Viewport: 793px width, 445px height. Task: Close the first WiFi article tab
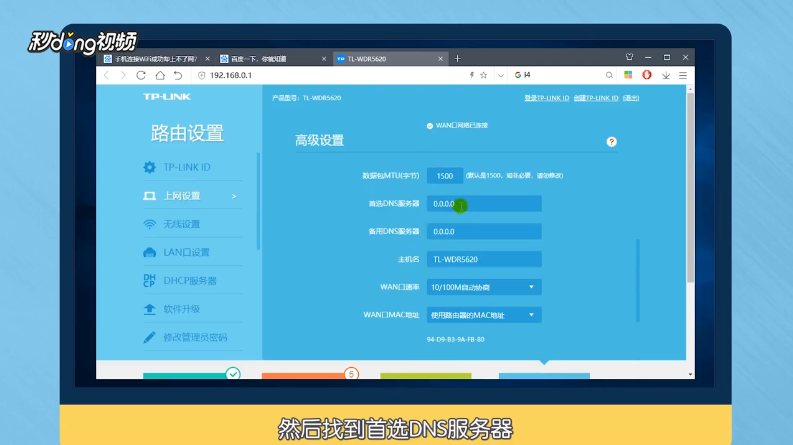click(207, 59)
